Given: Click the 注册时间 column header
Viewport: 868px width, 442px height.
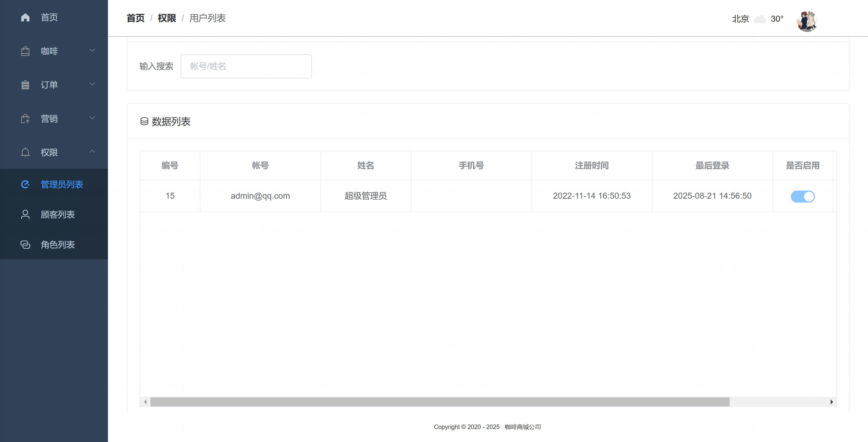Looking at the screenshot, I should (592, 166).
